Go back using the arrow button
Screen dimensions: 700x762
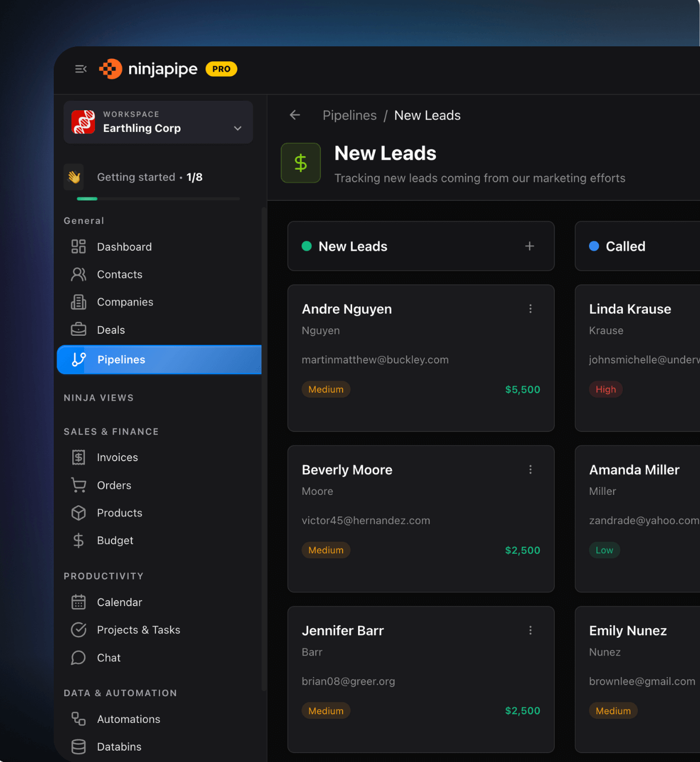[295, 115]
